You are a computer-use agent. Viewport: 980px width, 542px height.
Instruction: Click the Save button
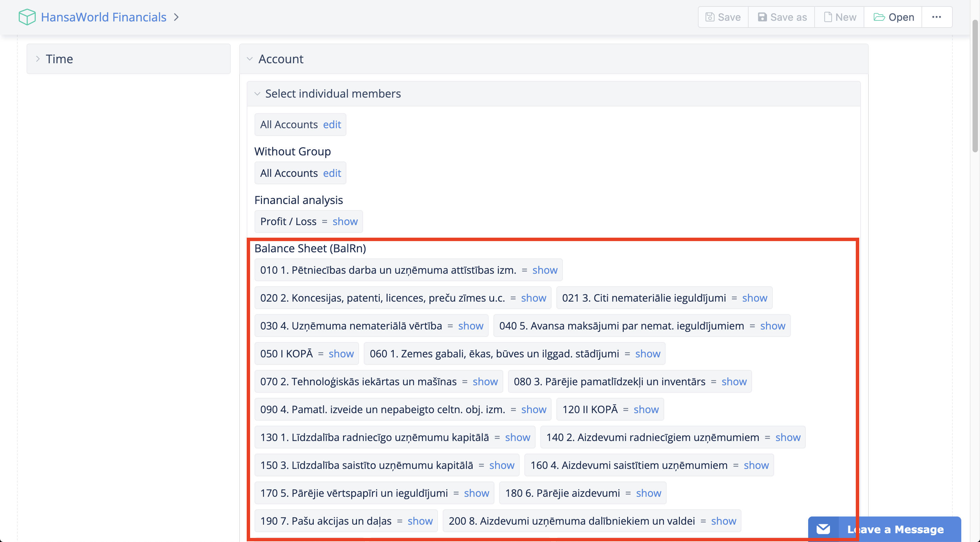[x=723, y=17]
